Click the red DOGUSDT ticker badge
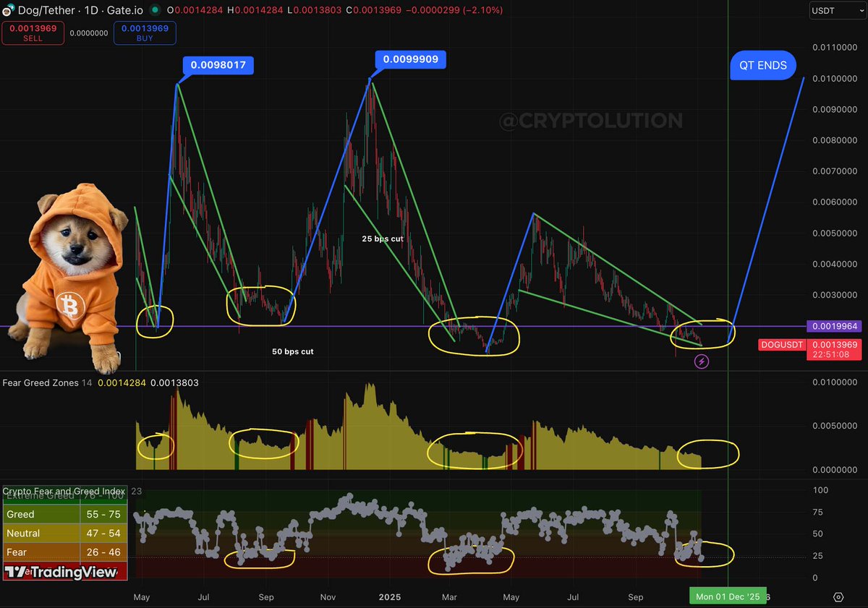Viewport: 868px width, 608px height. (781, 345)
